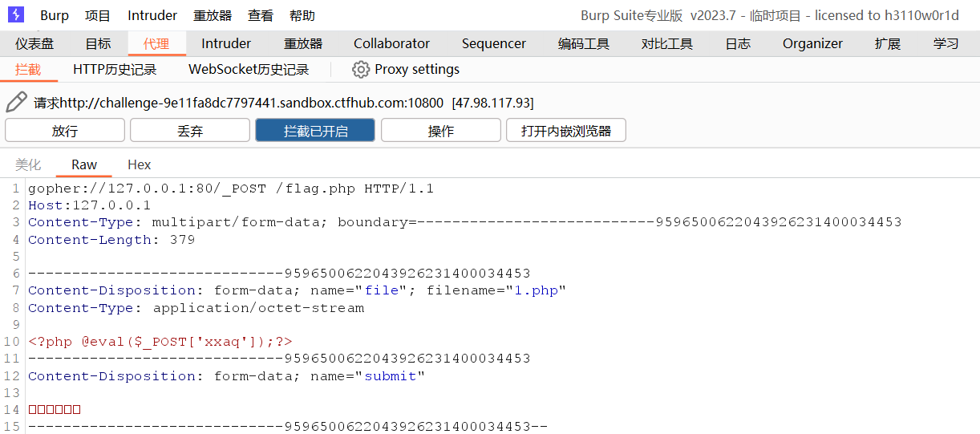Switch to the Intruder tool tab
Image resolution: width=980 pixels, height=434 pixels.
(x=226, y=43)
